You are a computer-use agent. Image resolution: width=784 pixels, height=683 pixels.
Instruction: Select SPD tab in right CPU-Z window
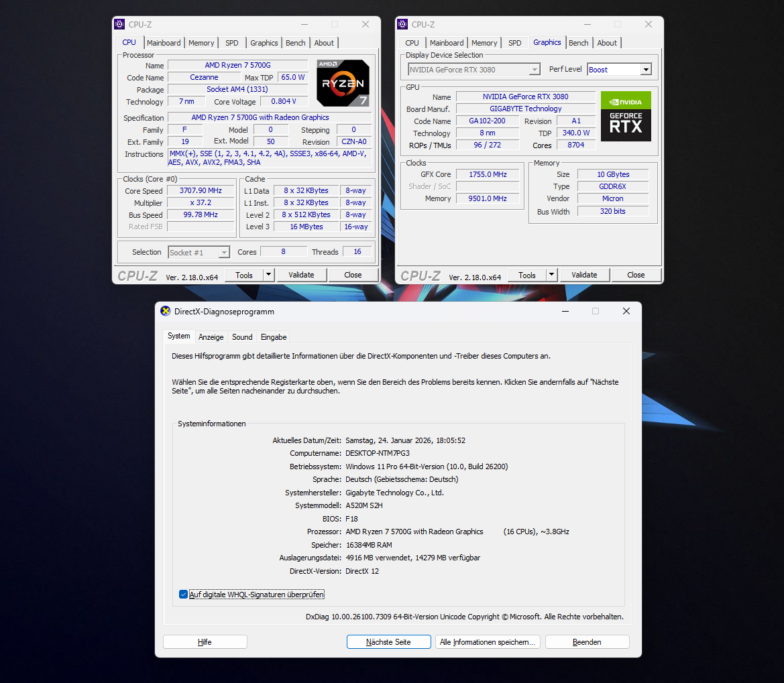pyautogui.click(x=515, y=43)
